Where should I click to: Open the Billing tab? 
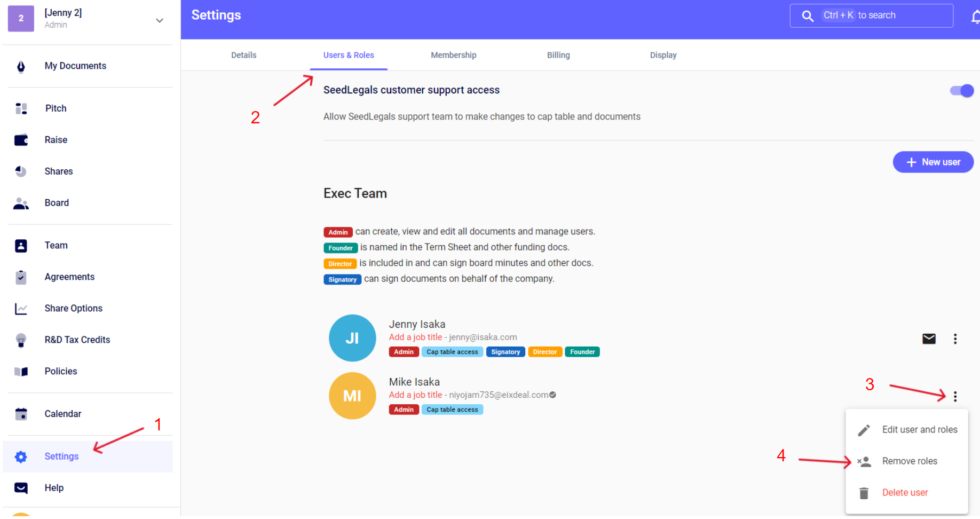click(558, 55)
